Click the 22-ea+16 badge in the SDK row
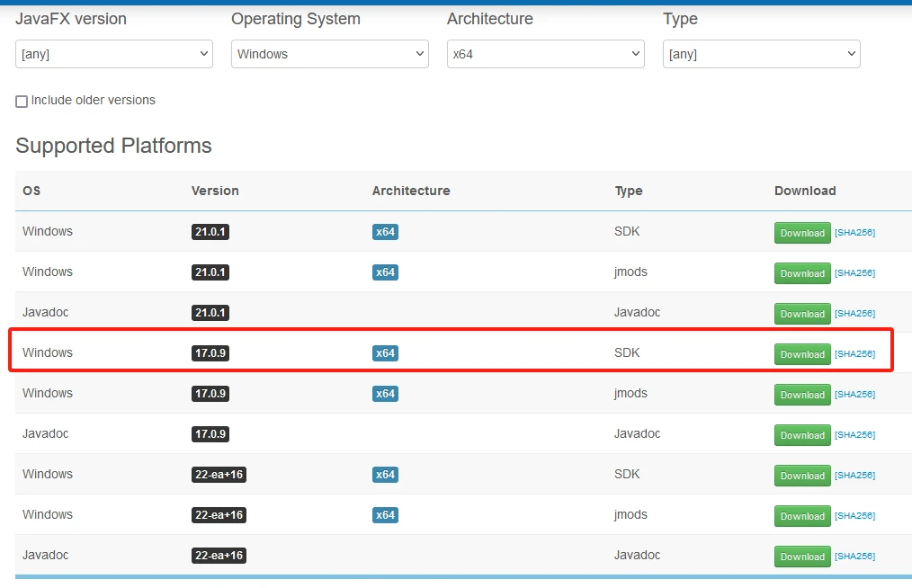 click(x=219, y=474)
